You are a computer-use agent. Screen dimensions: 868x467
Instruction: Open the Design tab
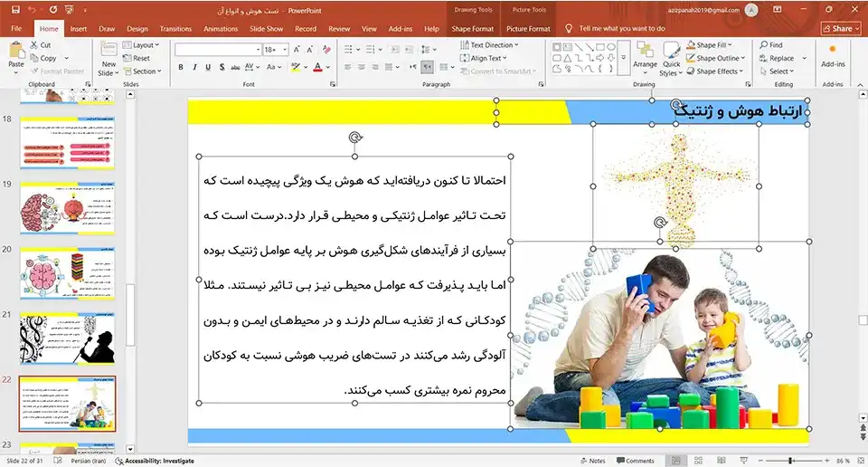pos(137,29)
